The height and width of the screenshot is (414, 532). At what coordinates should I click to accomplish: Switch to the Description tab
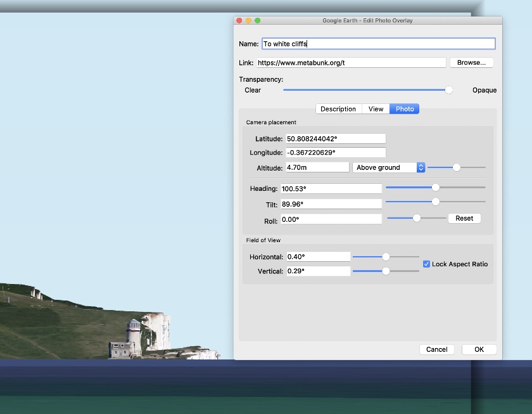click(x=338, y=109)
